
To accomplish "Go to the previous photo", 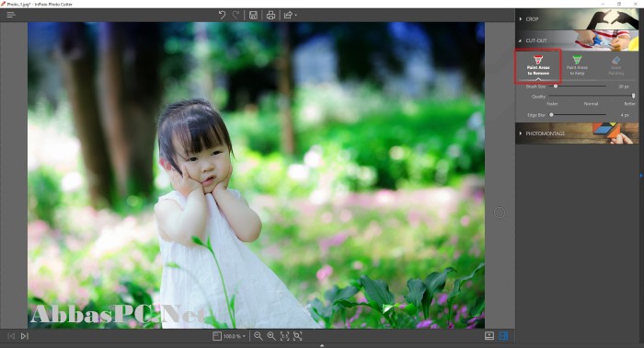I will click(11, 336).
